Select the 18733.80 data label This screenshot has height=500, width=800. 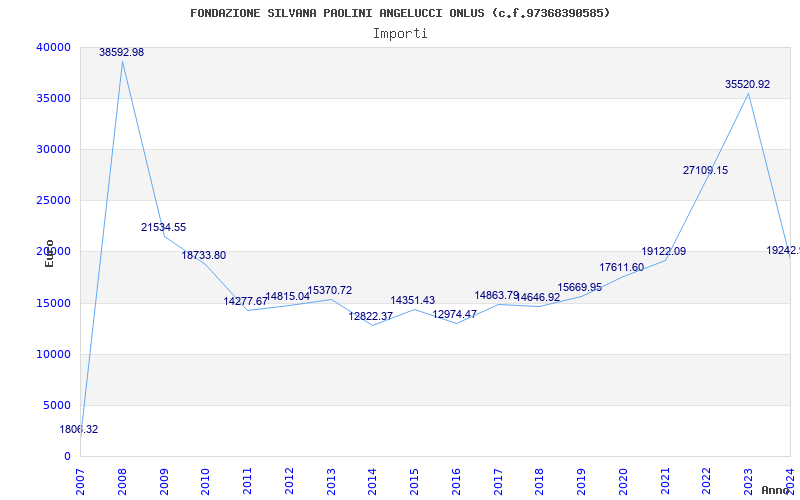(x=204, y=256)
